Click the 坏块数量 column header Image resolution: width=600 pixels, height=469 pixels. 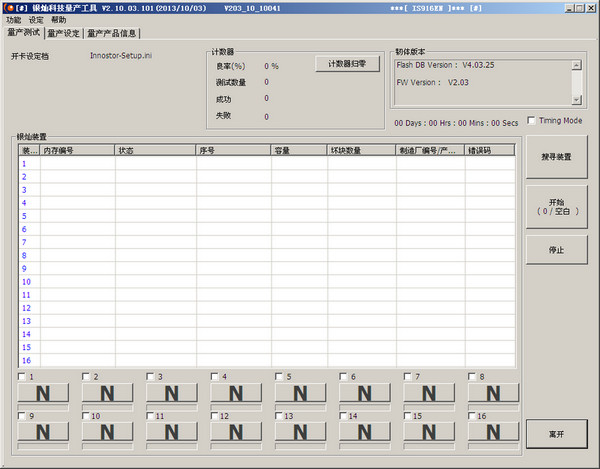coord(361,150)
